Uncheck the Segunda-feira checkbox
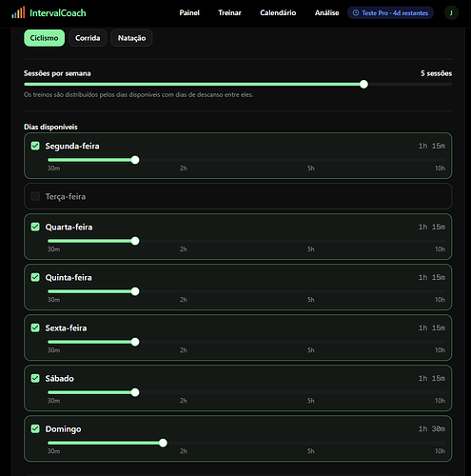This screenshot has width=471, height=476. coord(35,146)
